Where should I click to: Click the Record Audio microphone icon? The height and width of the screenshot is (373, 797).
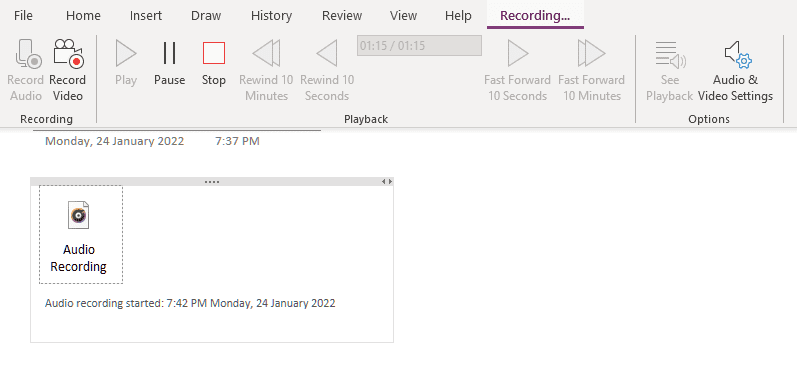coord(28,54)
